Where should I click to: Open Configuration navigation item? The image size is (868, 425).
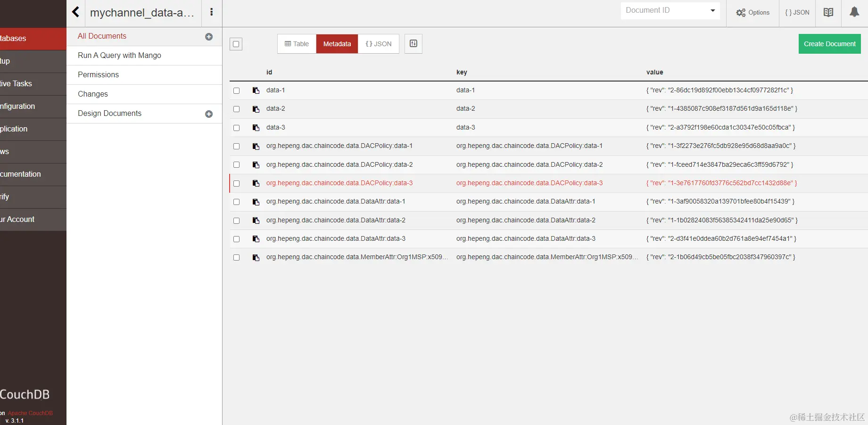pyautogui.click(x=33, y=106)
